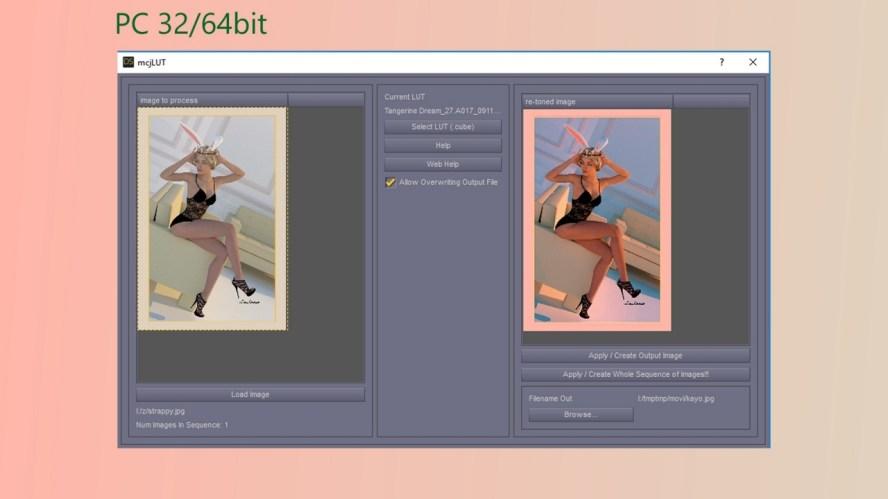Screen dimensions: 888x499
Task: Click the Select LUT (.cube) button
Action: 442,127
